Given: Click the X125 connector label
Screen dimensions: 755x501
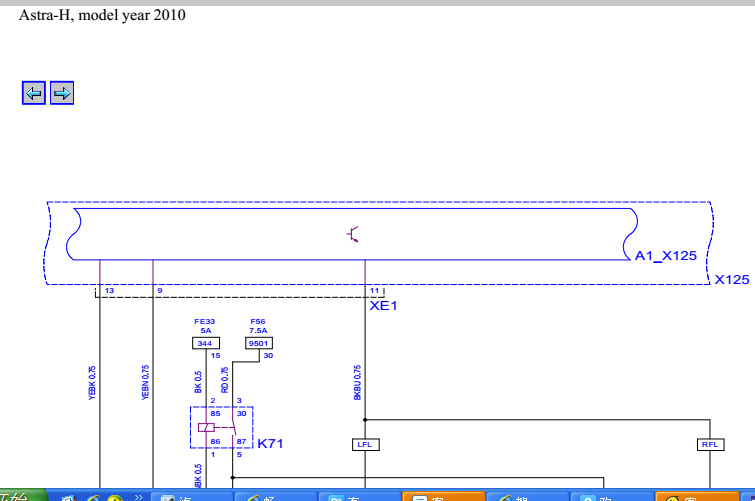Looking at the screenshot, I should (x=732, y=280).
